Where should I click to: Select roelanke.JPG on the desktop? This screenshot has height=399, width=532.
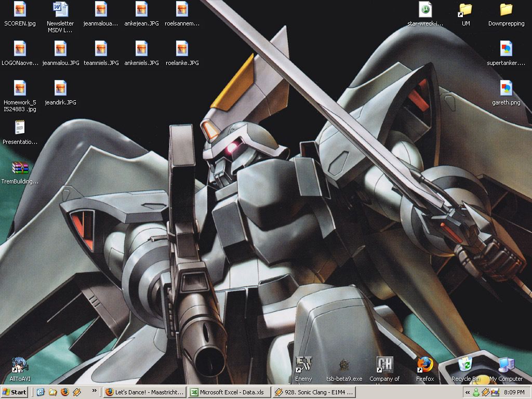point(182,53)
